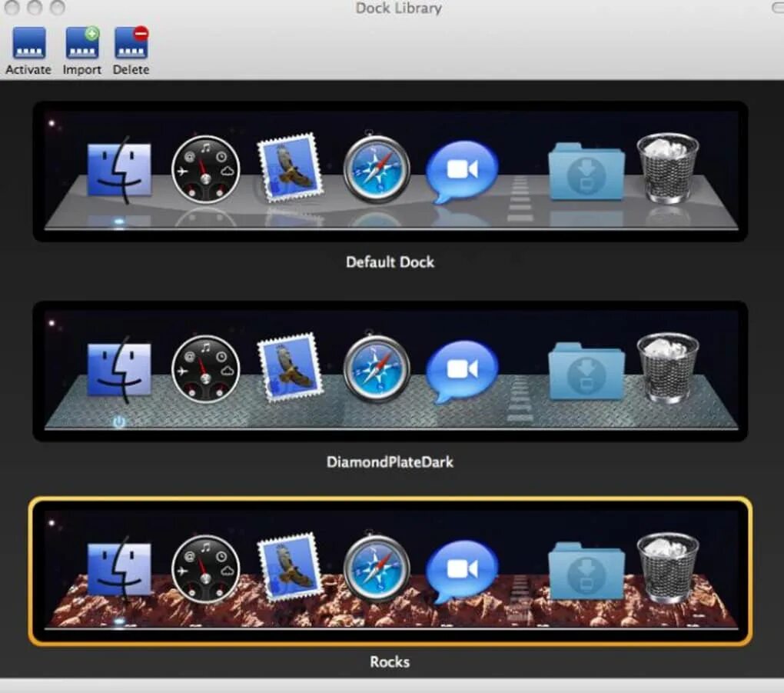Click the "DiamondPlateDark" label
The width and height of the screenshot is (784, 693).
point(390,461)
